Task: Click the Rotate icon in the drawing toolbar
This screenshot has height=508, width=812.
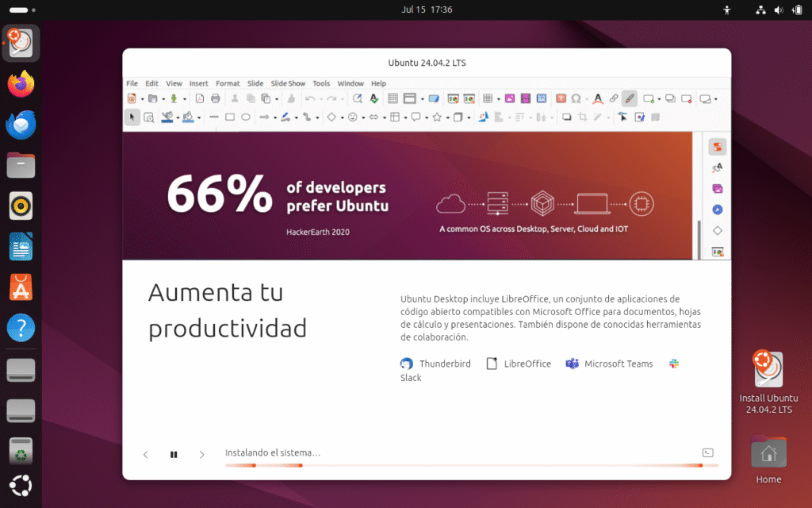Action: coord(483,117)
